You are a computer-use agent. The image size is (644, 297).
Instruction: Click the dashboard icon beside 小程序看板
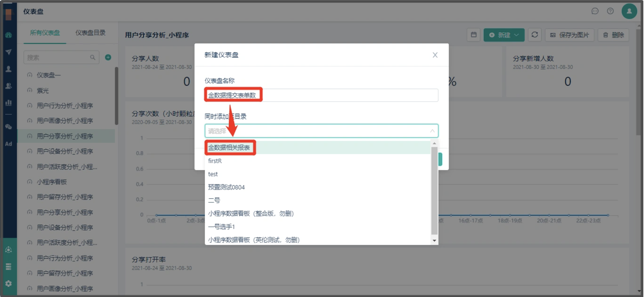(30, 182)
